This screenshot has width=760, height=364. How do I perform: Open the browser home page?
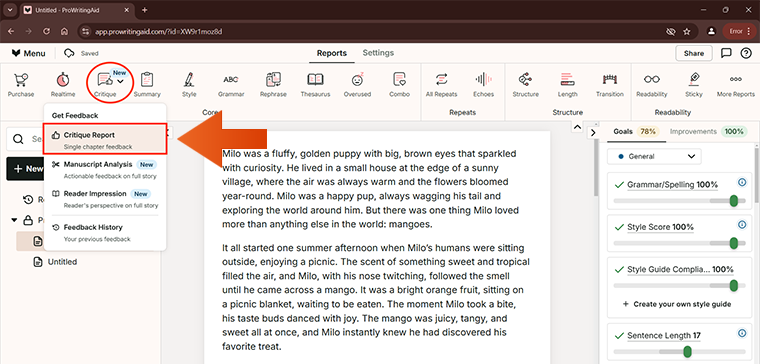tap(64, 32)
